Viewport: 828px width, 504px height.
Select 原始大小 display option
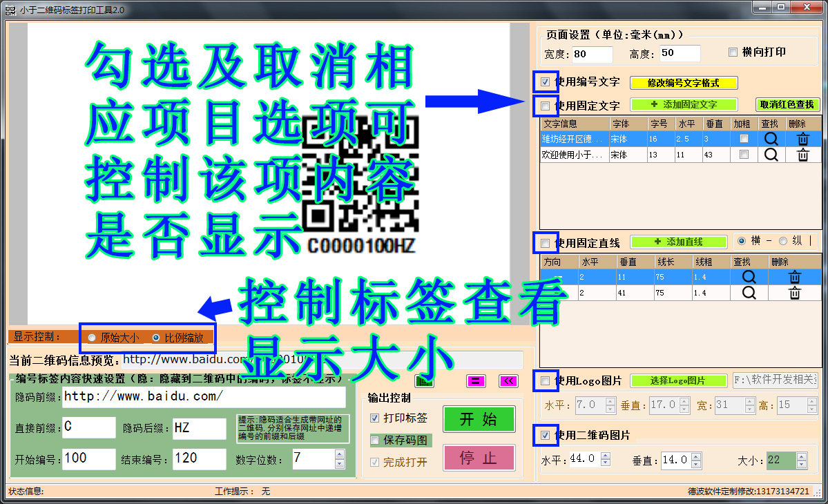[x=92, y=338]
